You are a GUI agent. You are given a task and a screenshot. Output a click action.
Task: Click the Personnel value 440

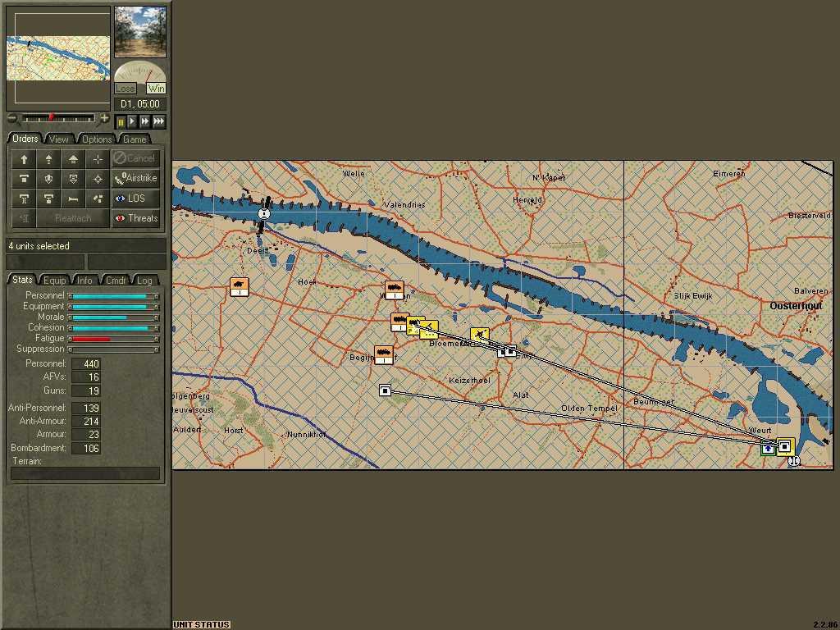point(85,363)
